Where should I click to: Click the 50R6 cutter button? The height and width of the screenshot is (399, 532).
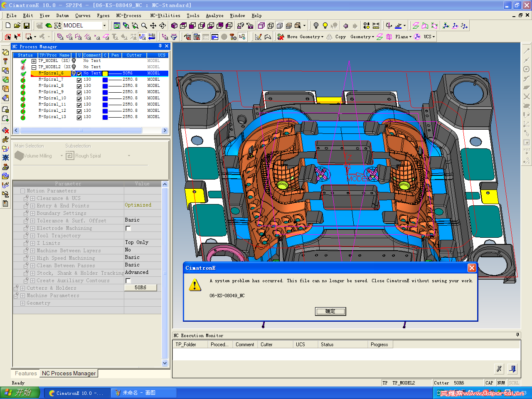(x=140, y=288)
